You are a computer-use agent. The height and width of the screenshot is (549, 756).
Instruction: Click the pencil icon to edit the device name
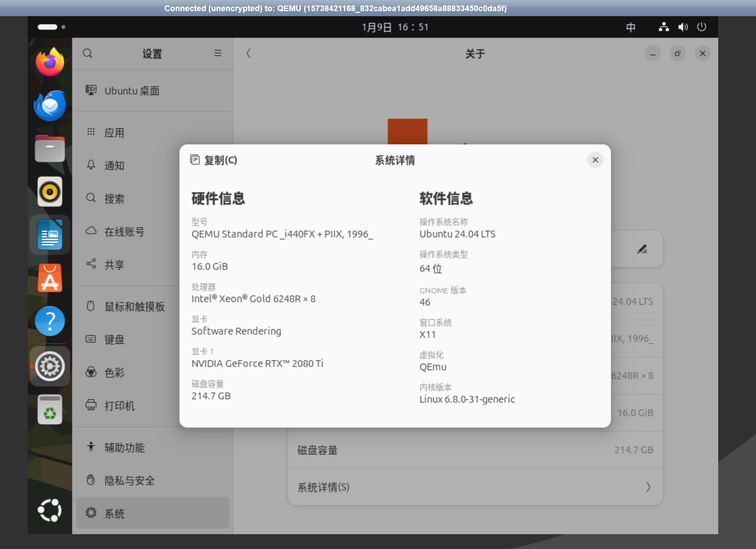coord(642,249)
